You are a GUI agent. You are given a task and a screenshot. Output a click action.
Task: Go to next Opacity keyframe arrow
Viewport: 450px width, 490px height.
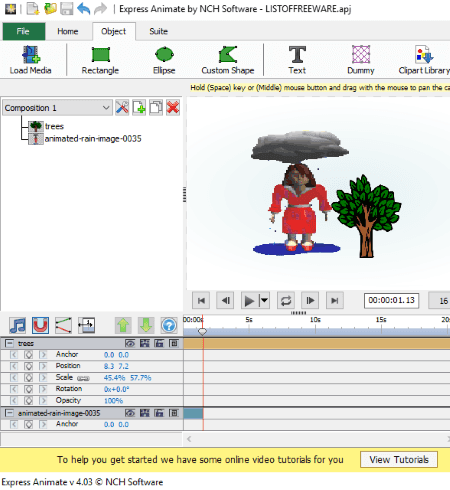pyautogui.click(x=43, y=400)
